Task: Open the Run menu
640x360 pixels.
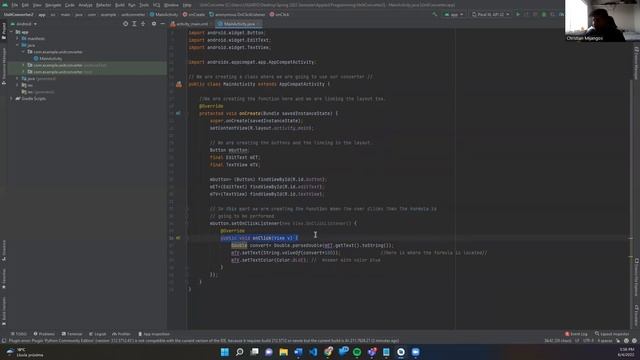Action: [x=132, y=5]
